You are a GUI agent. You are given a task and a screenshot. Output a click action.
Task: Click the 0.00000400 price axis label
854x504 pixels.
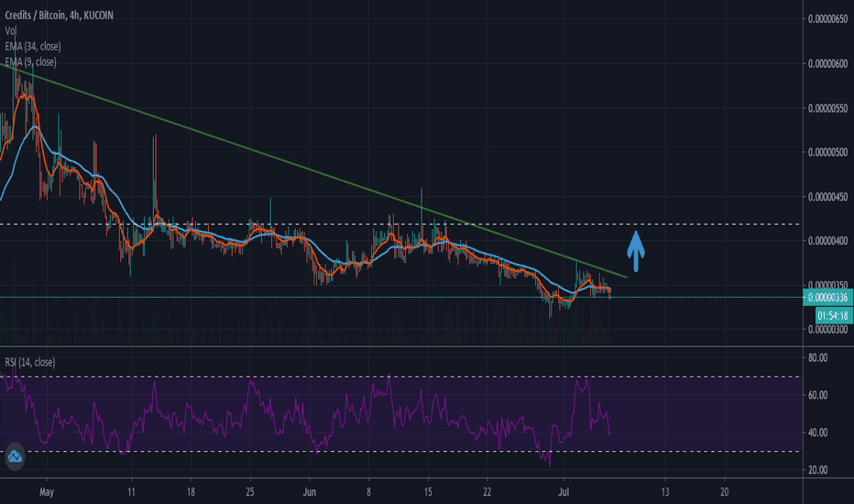[827, 240]
